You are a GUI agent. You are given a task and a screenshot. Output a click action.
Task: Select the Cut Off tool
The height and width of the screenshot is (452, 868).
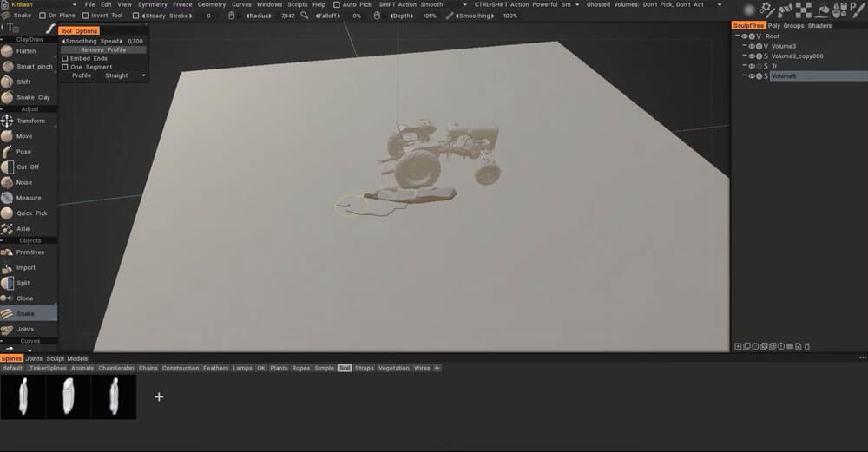28,167
